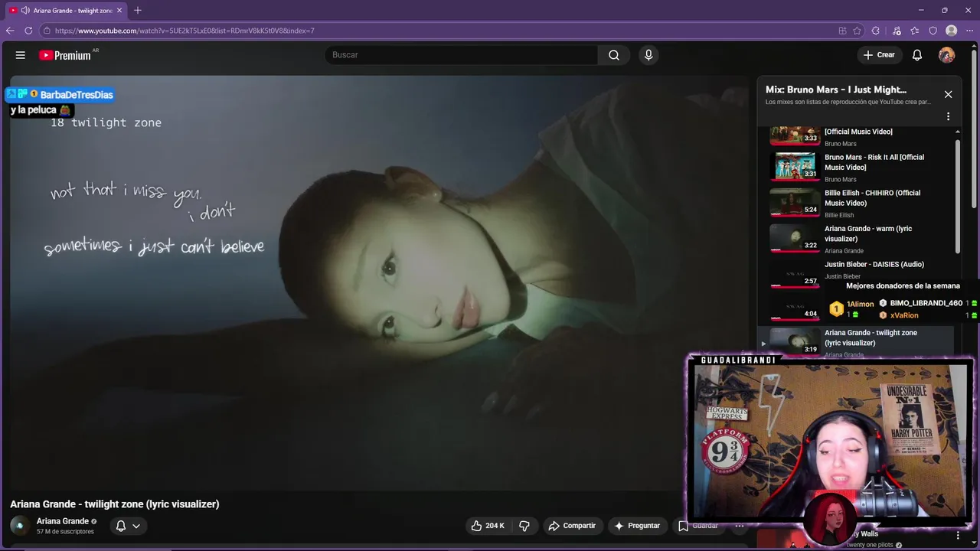The height and width of the screenshot is (551, 980).
Task: Open the browser apps grid icon in address bar
Action: pyautogui.click(x=842, y=31)
